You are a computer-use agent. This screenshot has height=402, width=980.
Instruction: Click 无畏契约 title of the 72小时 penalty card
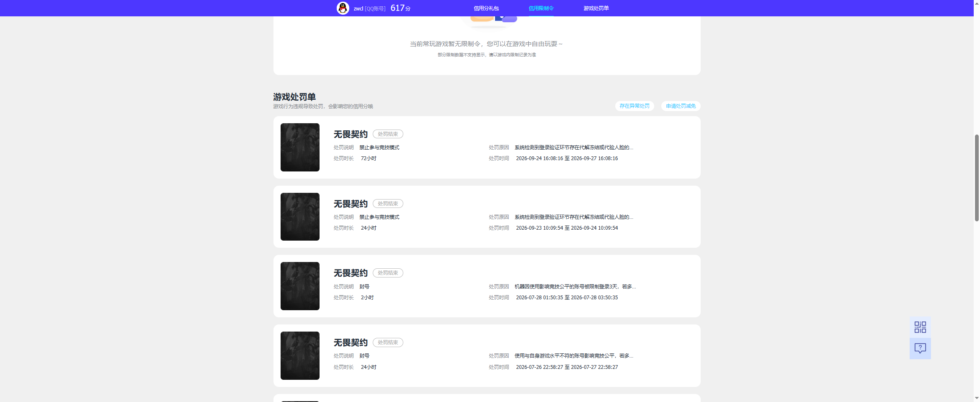[x=351, y=134]
